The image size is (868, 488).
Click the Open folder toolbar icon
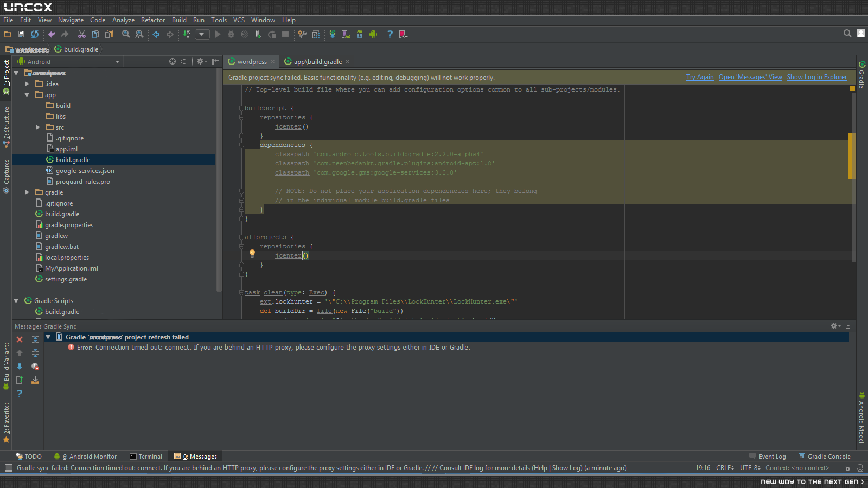8,34
